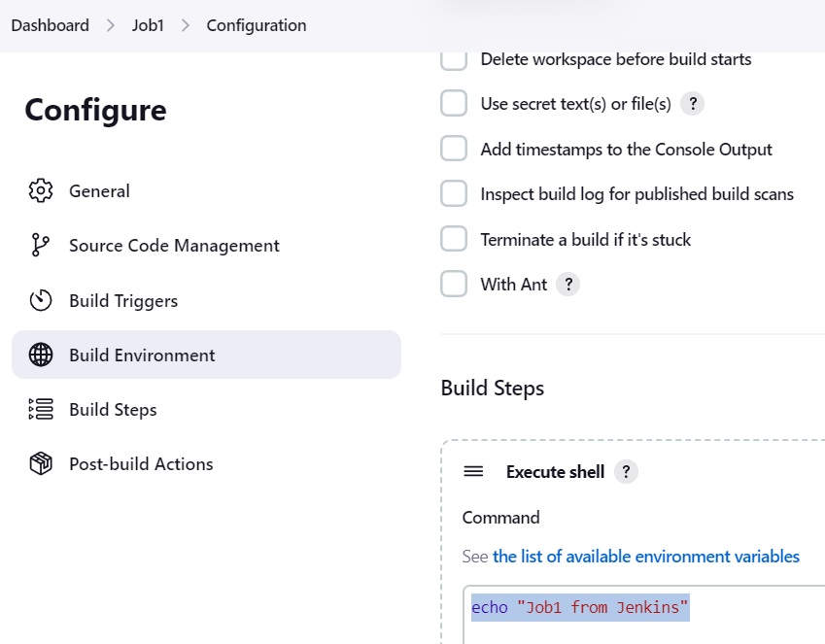Open the list of available environment variables
This screenshot has height=644, width=825.
point(645,557)
